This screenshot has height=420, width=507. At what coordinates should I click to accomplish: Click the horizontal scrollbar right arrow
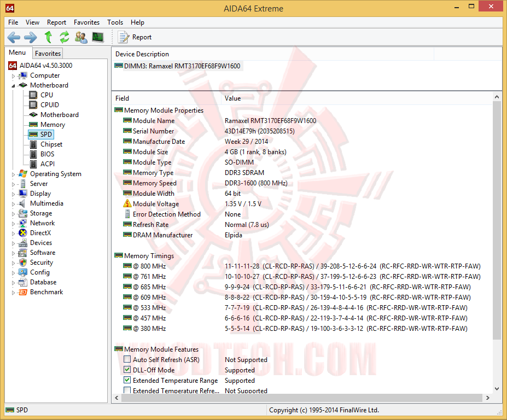coord(488,398)
